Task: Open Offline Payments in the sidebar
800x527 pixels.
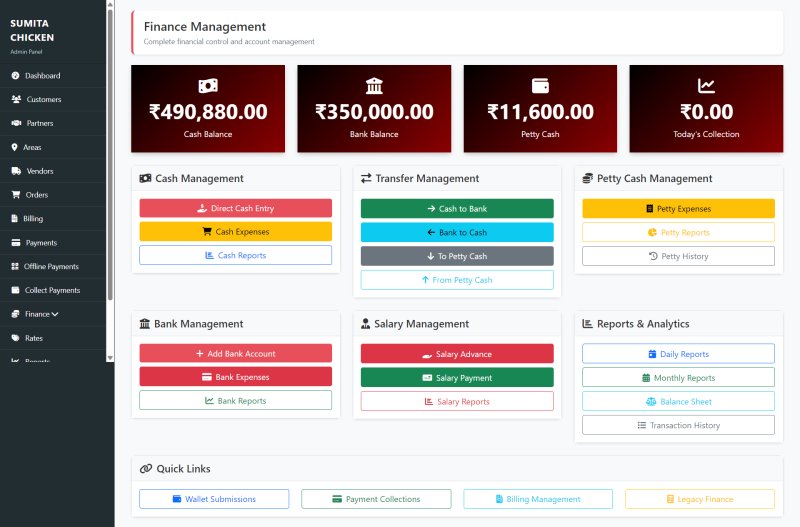Action: click(x=51, y=266)
